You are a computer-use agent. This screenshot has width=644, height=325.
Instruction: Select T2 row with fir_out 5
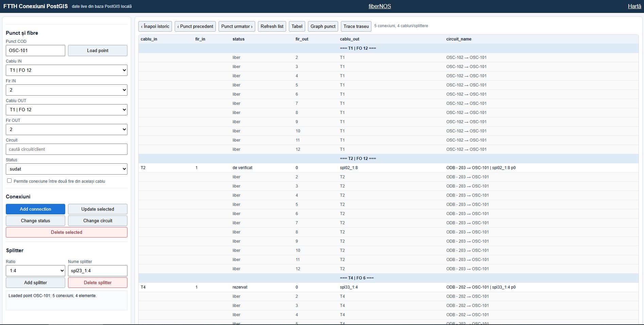pos(388,205)
